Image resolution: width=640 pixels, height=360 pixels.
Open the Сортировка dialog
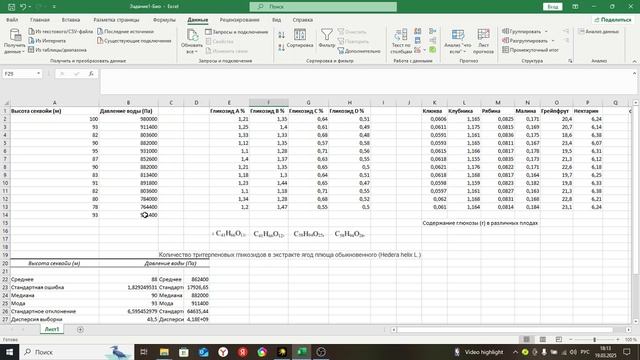300,39
